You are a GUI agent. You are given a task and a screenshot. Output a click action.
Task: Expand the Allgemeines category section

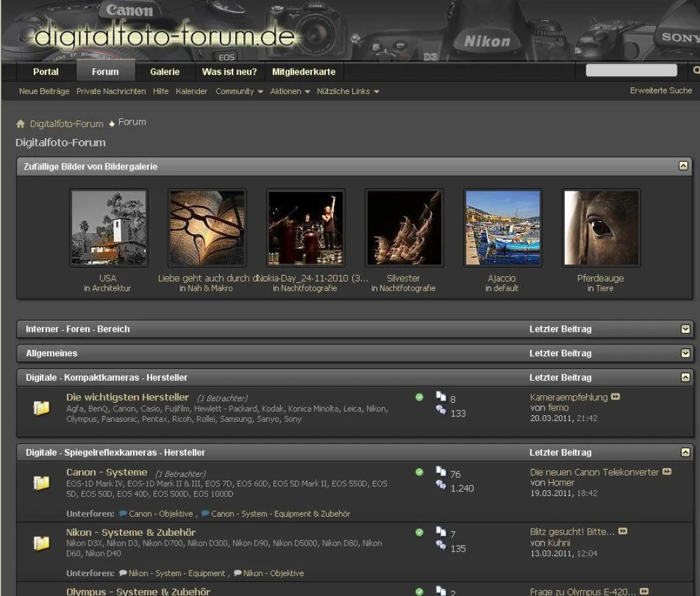pyautogui.click(x=685, y=354)
